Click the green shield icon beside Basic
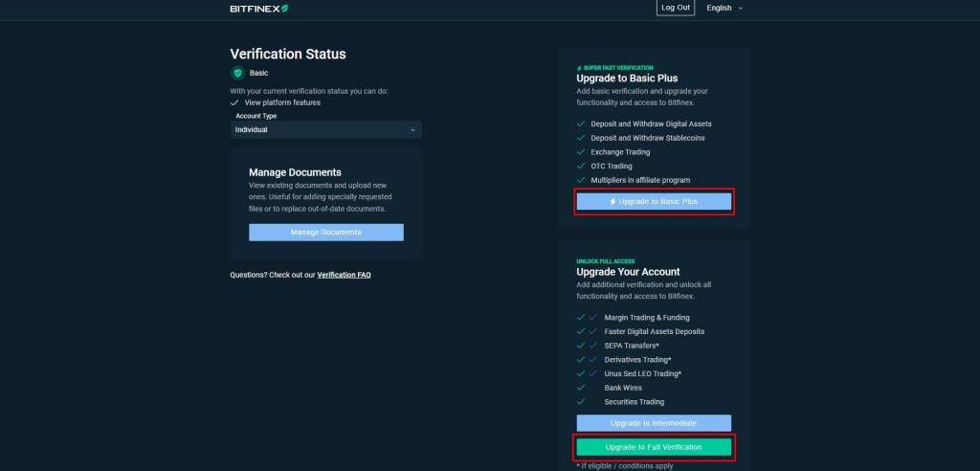The image size is (980, 471). point(237,73)
